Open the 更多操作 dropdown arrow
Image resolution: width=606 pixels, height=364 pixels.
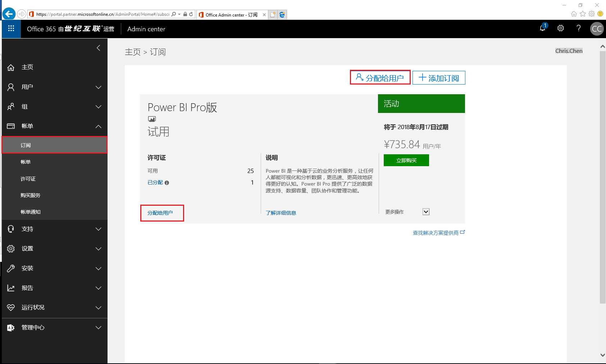pos(426,212)
